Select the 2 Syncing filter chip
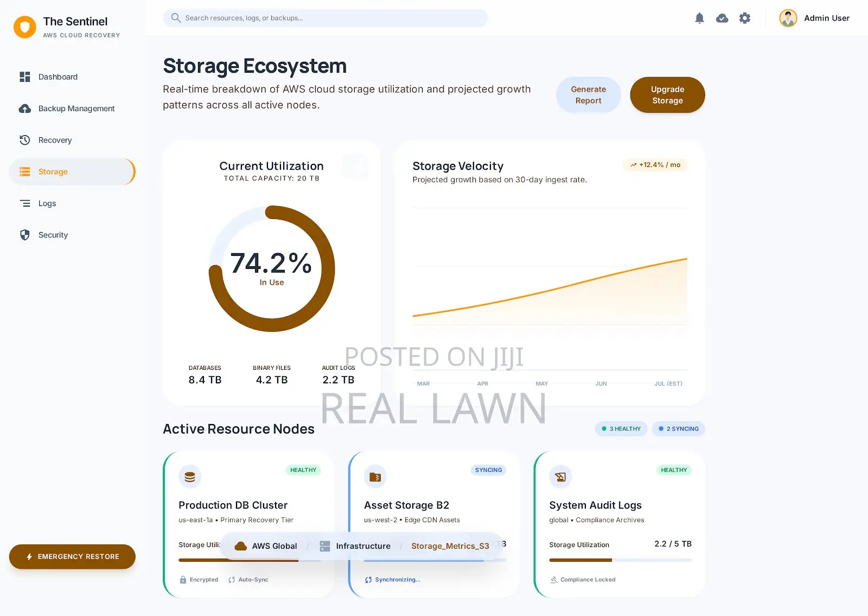The image size is (868, 616). (678, 429)
